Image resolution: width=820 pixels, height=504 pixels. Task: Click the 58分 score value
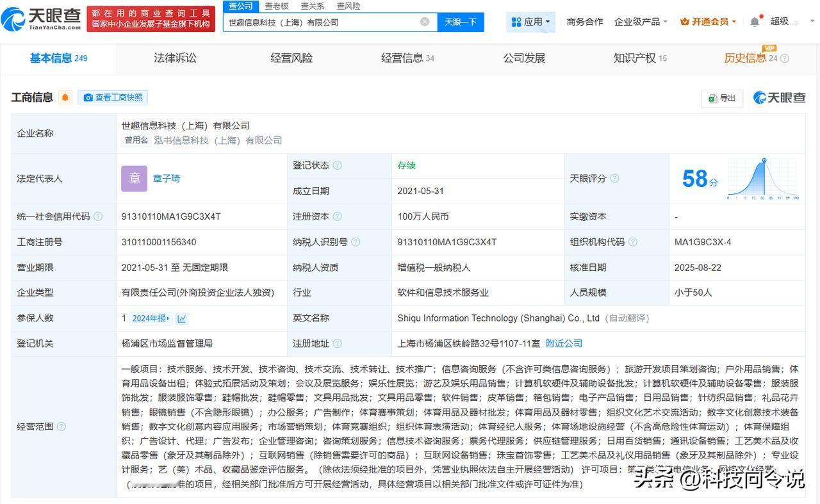coord(700,179)
